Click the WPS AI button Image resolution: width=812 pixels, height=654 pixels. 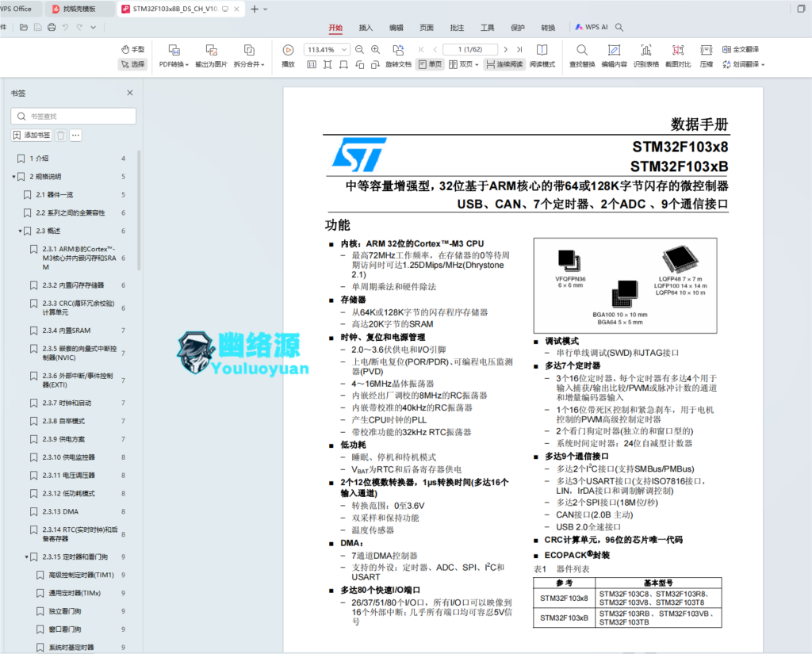(592, 27)
